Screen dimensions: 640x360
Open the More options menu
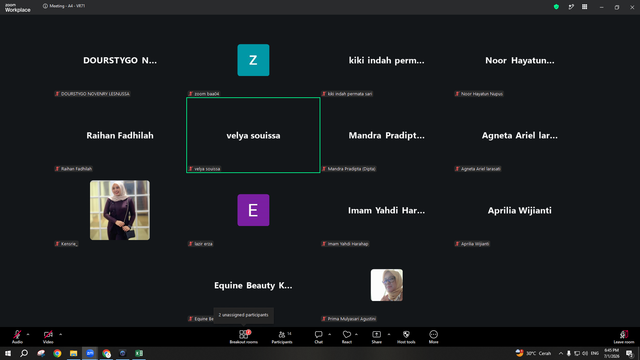433,337
